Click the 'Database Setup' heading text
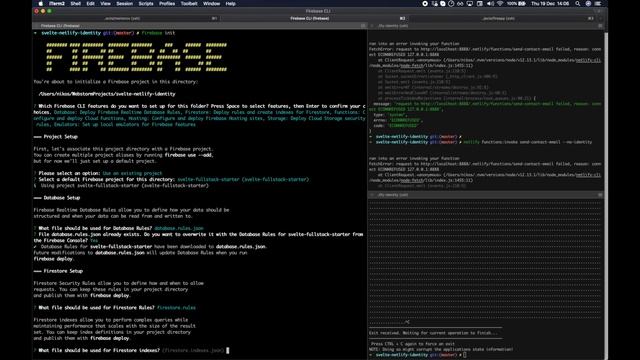This screenshot has height=360, width=640. (62, 198)
